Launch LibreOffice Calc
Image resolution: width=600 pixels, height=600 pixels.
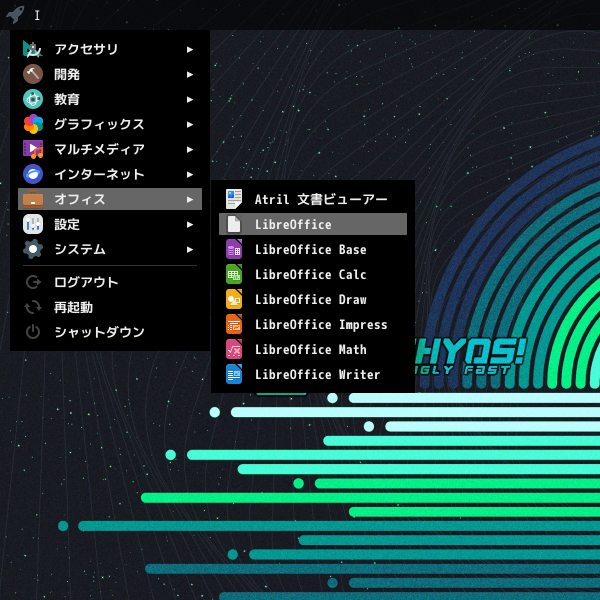(x=313, y=274)
